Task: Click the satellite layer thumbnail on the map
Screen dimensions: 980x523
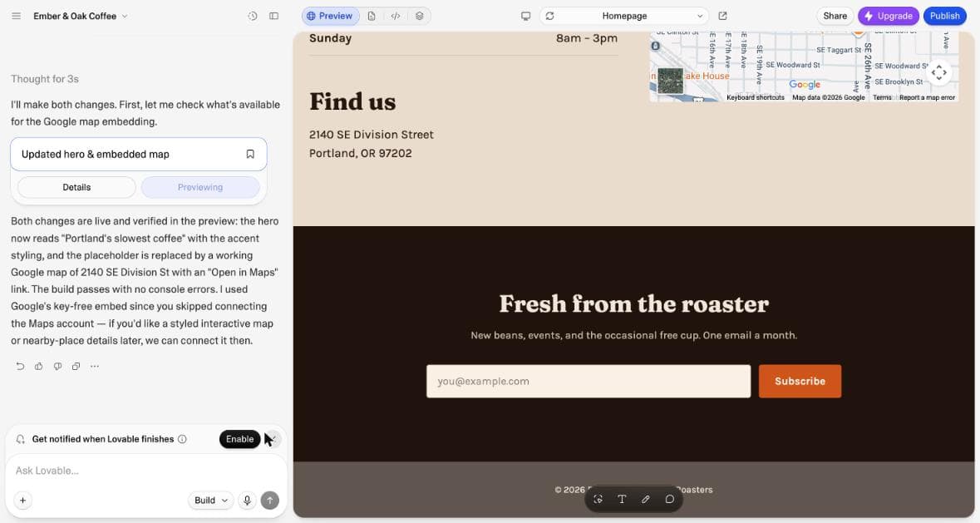Action: pyautogui.click(x=670, y=81)
